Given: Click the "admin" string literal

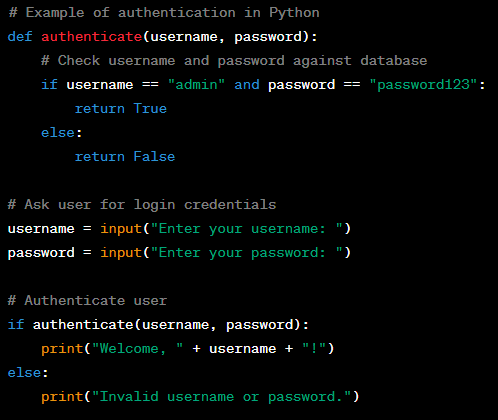Looking at the screenshot, I should pos(196,85).
